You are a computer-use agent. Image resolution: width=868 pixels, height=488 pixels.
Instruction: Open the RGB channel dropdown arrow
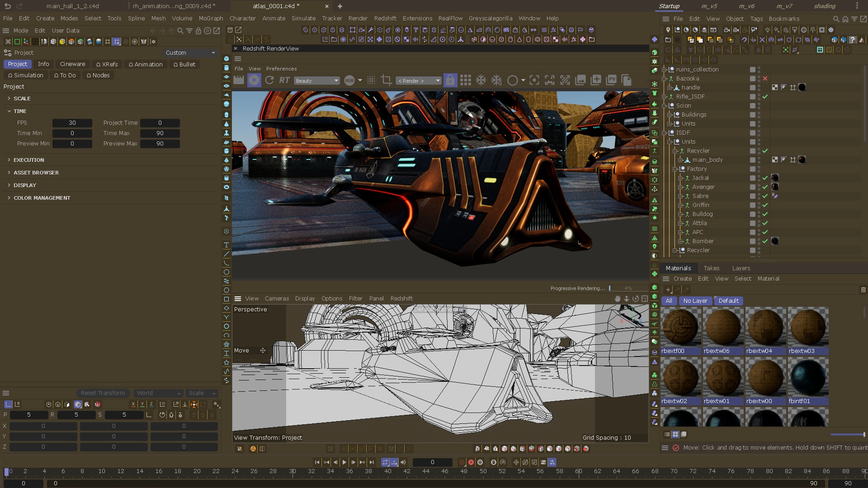(360, 80)
